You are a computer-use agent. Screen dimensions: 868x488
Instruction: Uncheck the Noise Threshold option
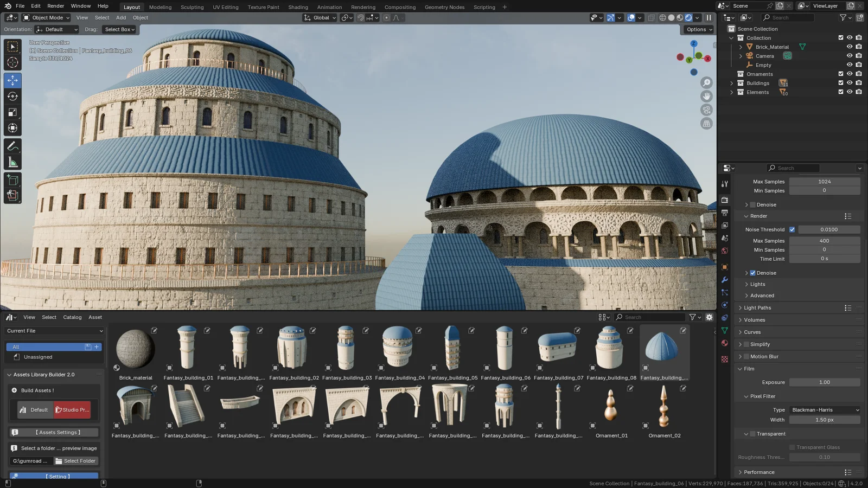792,229
